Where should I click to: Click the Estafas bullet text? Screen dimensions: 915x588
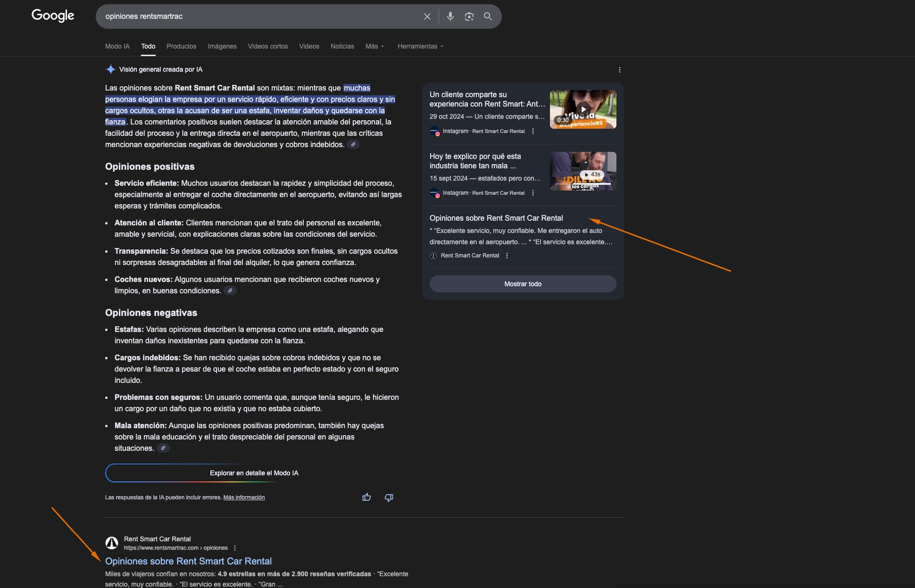(x=249, y=335)
